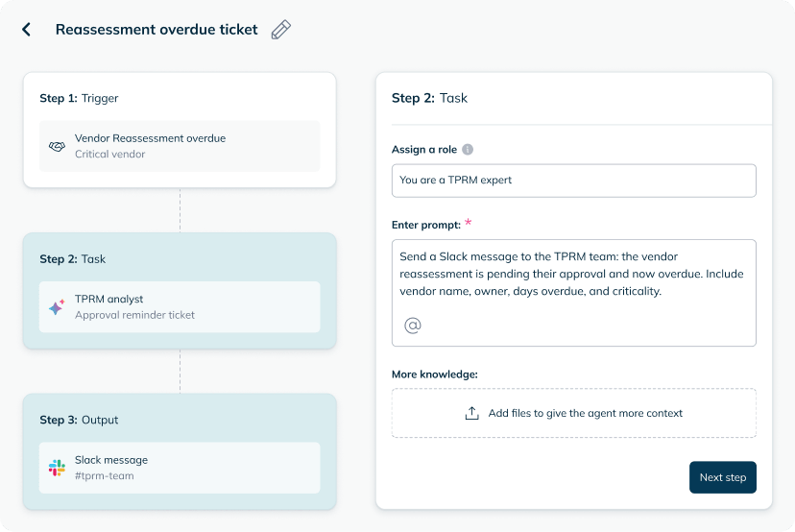
Task: Click the Next step button
Action: [x=722, y=477]
